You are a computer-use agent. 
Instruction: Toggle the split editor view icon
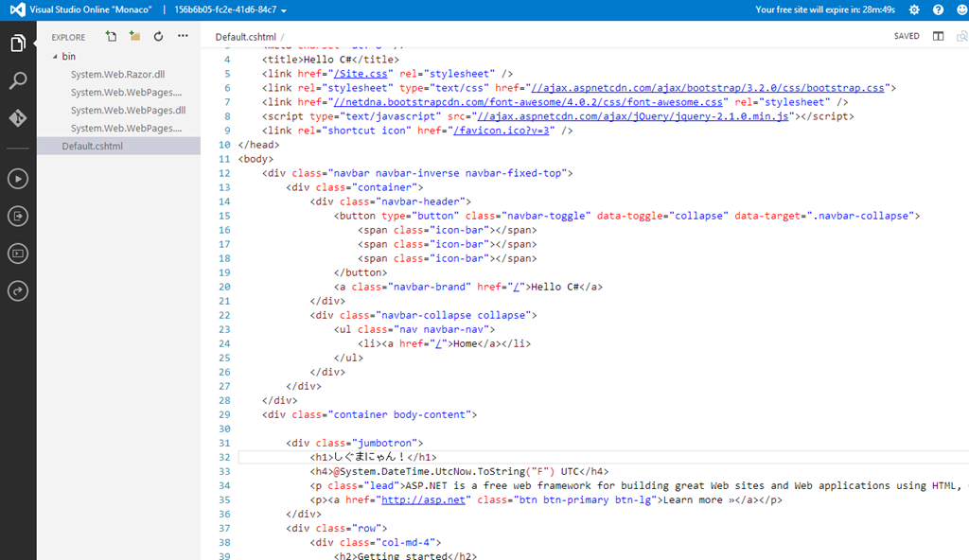click(938, 37)
